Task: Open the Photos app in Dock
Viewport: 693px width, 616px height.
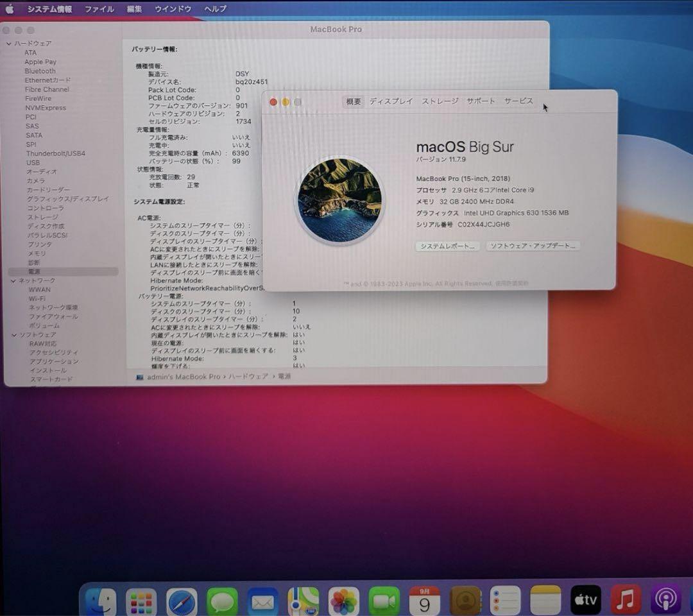Action: [x=343, y=602]
